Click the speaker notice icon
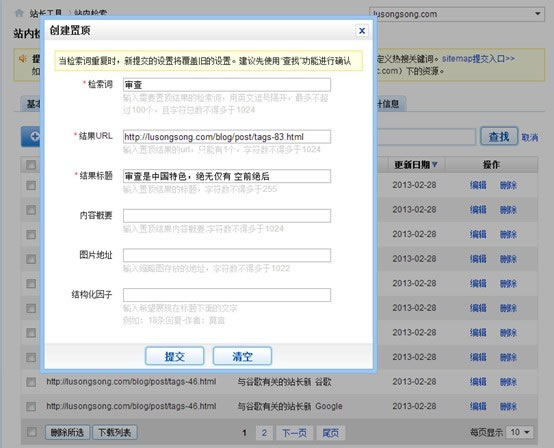Viewport: 554px width, 448px height. [x=23, y=59]
